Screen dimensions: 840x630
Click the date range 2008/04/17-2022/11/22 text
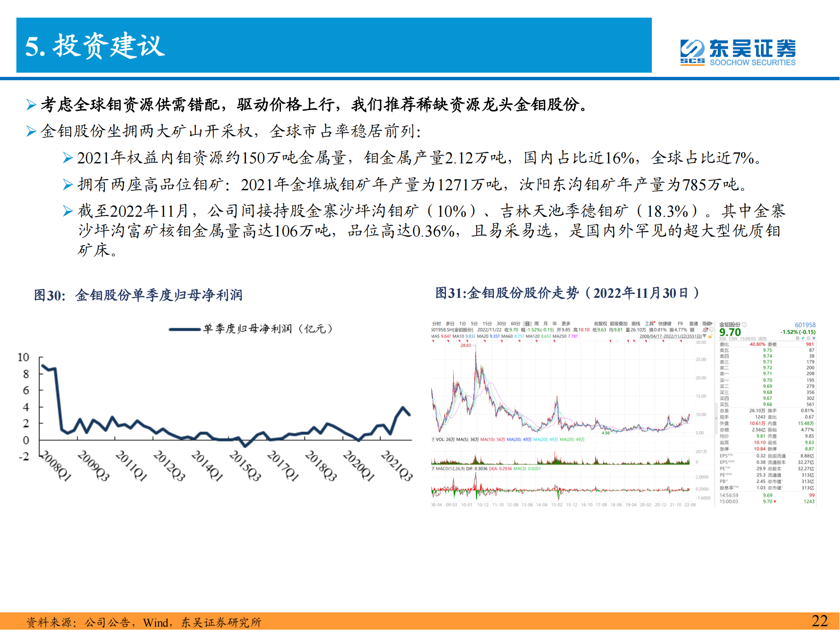pos(671,336)
